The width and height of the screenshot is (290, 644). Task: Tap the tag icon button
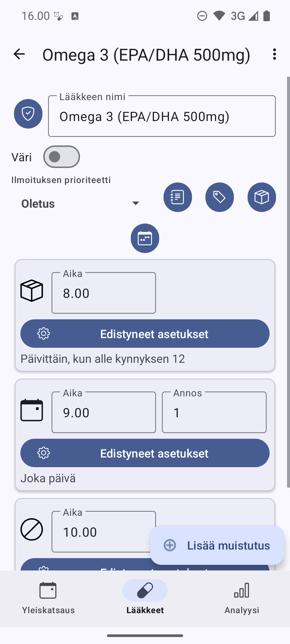click(x=219, y=197)
